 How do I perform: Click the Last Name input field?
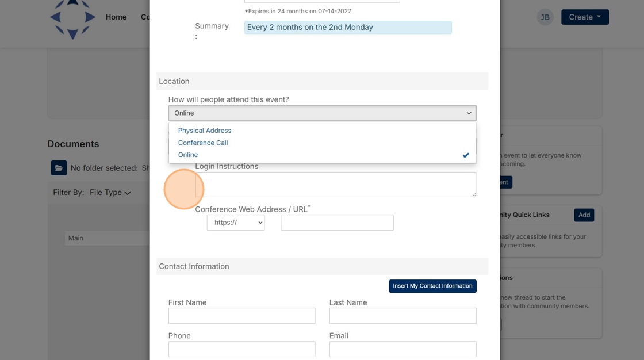pyautogui.click(x=403, y=316)
